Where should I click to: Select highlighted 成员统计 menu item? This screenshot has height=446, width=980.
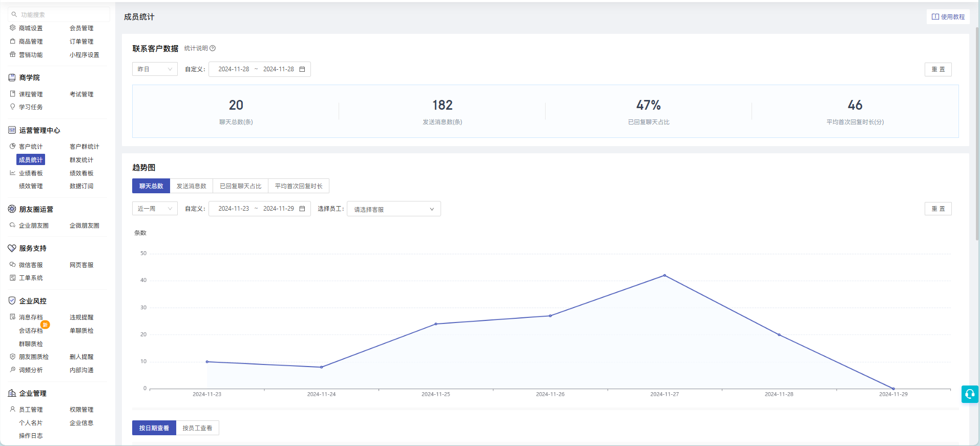click(x=31, y=160)
